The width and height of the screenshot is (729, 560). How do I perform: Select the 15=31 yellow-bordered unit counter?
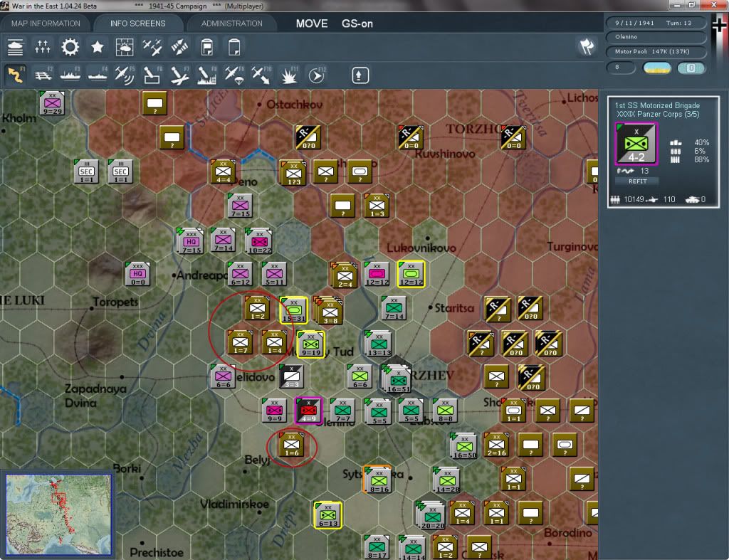294,310
